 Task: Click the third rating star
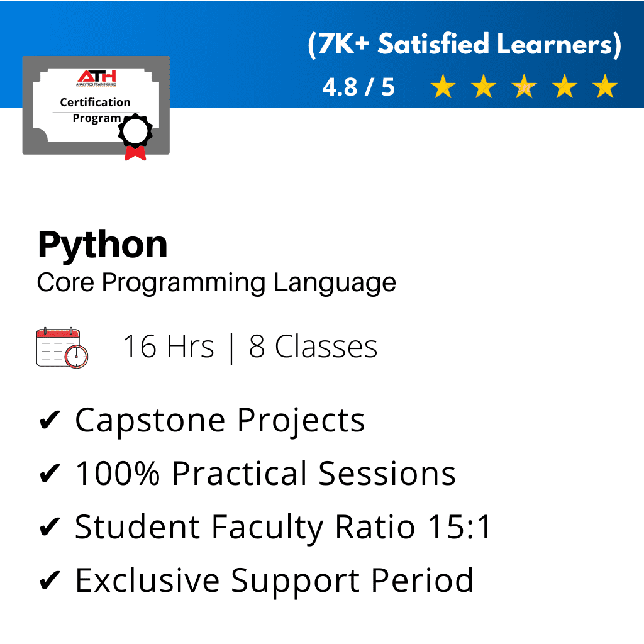click(524, 87)
